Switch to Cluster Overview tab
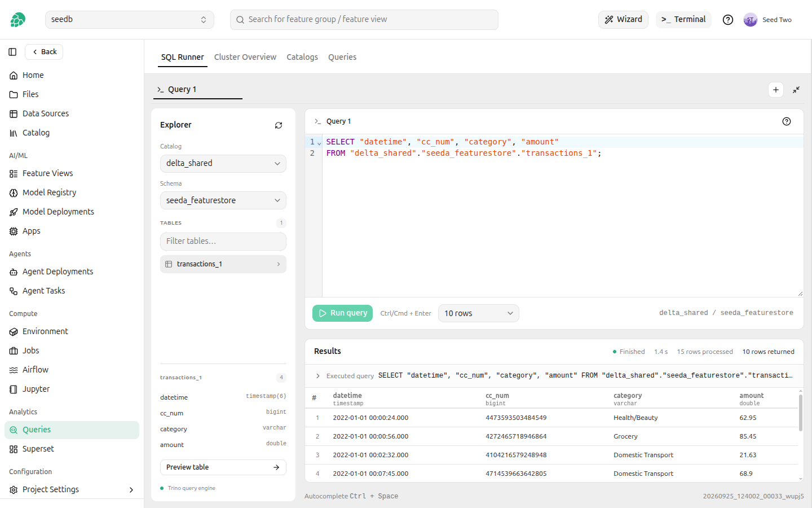The image size is (812, 508). click(245, 57)
